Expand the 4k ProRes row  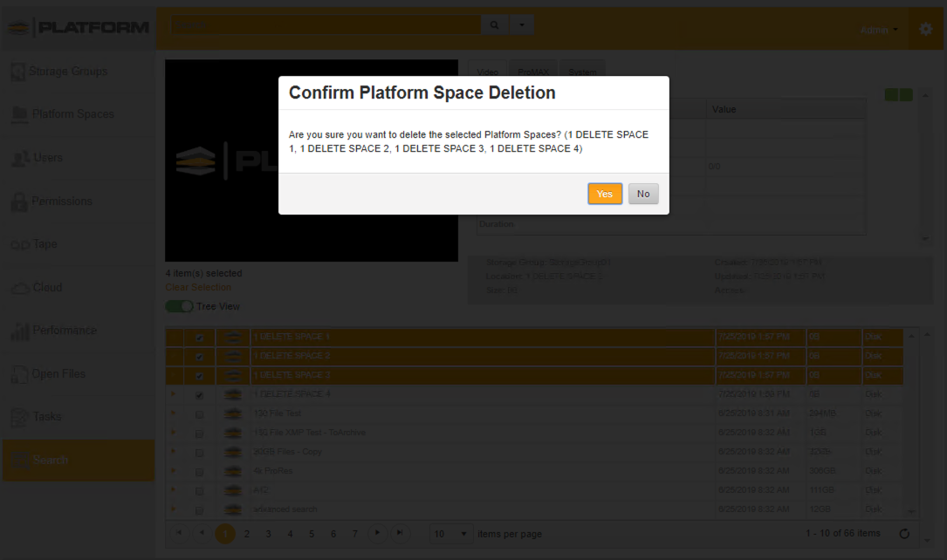(174, 471)
